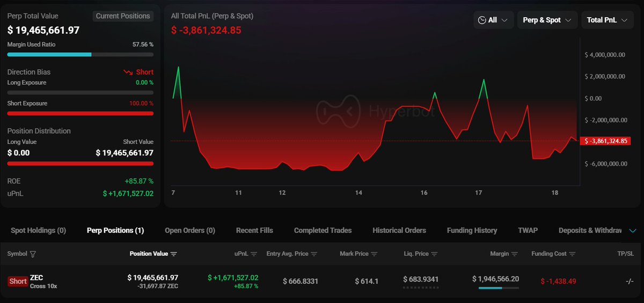Viewport: 644px width, 303px height.
Task: Open the Recent Fills tab
Action: [254, 231]
